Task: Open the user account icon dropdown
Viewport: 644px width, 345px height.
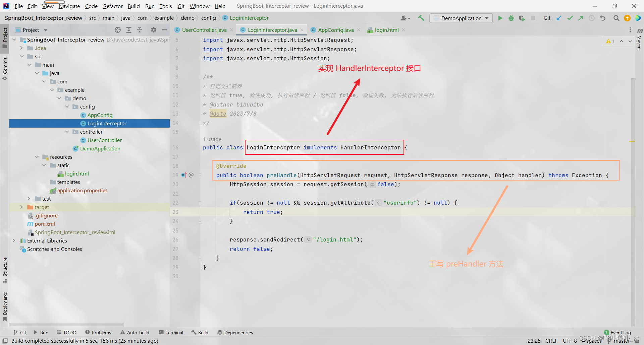Action: pos(406,18)
